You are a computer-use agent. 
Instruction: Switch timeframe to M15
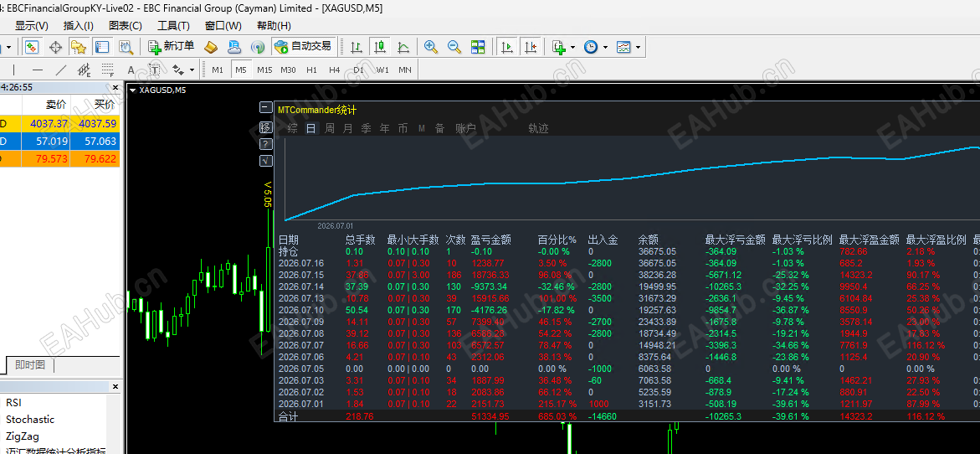pyautogui.click(x=264, y=70)
